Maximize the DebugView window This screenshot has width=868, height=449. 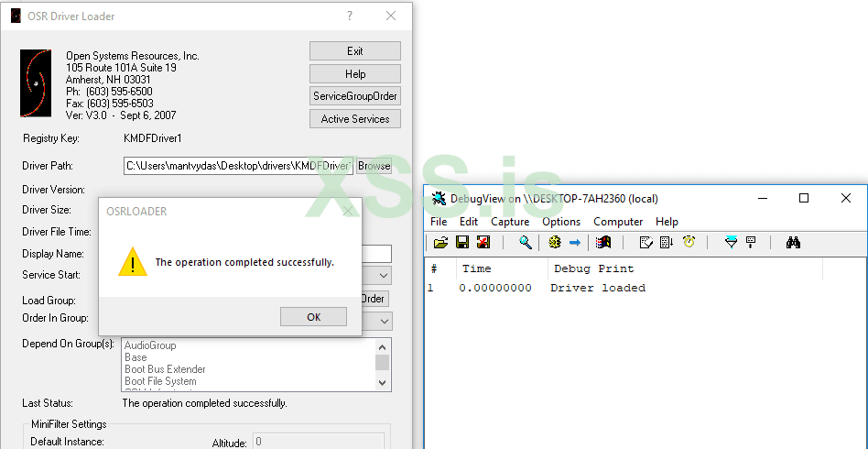point(804,198)
